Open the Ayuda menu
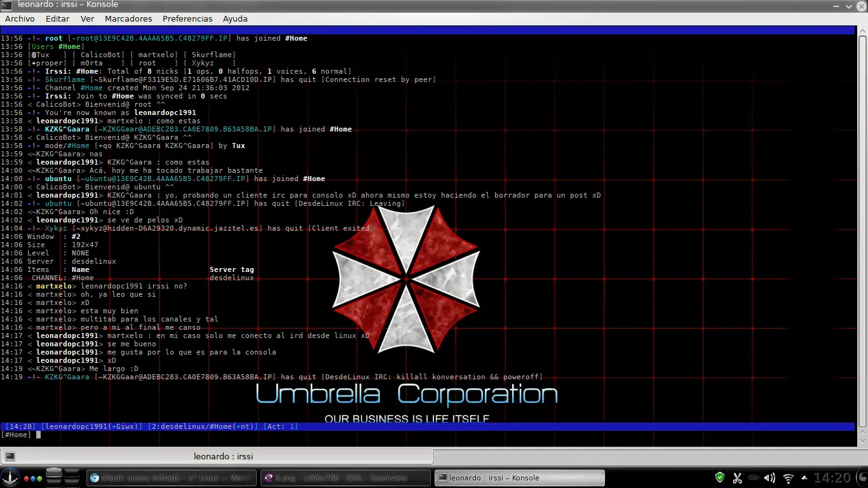This screenshot has width=868, height=488. 235,19
